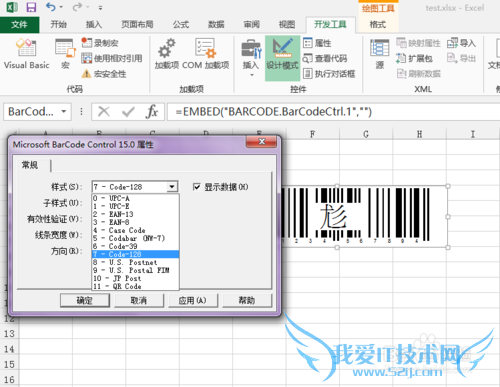This screenshot has width=500, height=387.
Task: Select 10 - JP Post style
Action: pos(136,278)
